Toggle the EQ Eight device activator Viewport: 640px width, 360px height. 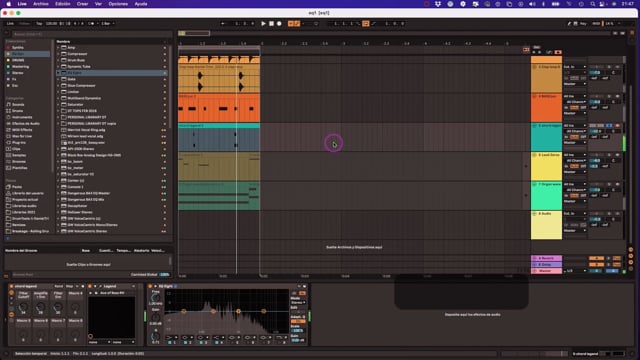[x=150, y=286]
